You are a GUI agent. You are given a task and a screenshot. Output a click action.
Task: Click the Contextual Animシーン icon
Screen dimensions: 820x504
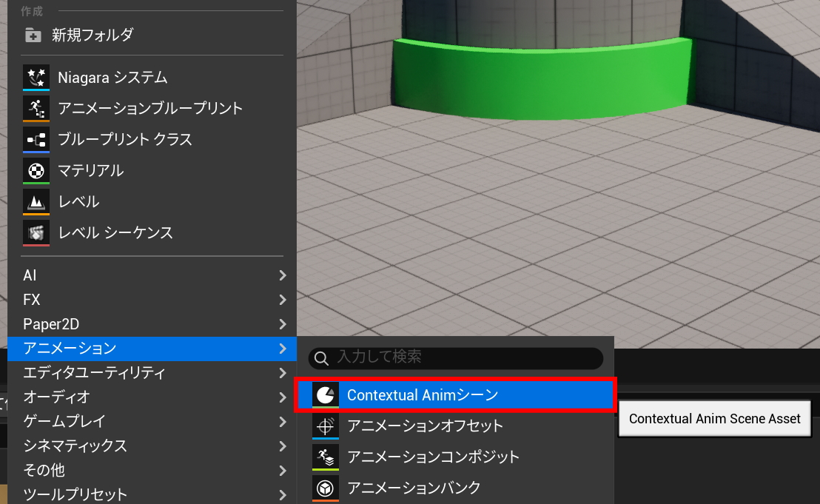325,395
